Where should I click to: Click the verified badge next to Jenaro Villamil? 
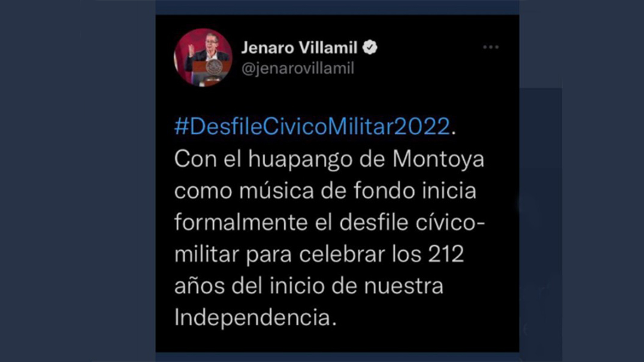point(370,48)
